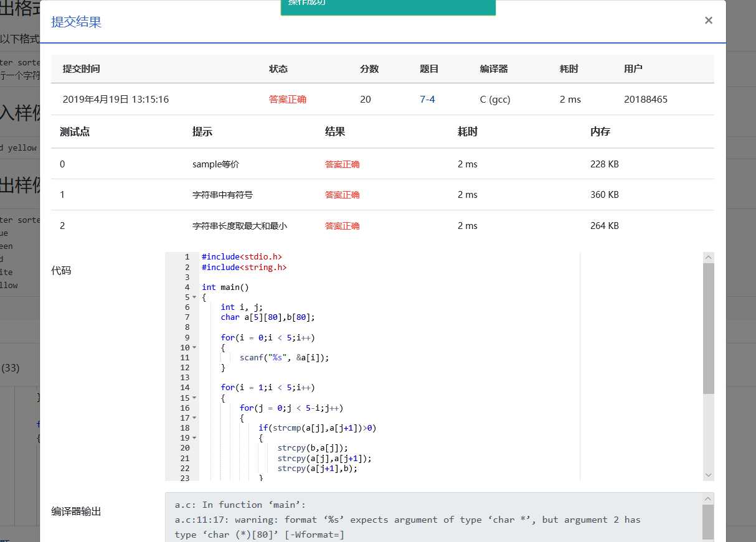Click the 提交时间 column header

point(82,69)
